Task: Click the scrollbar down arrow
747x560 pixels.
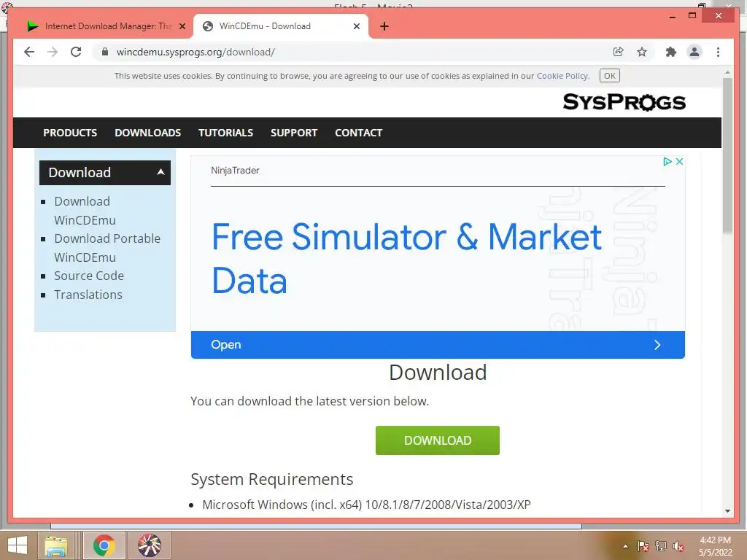Action: 727,511
